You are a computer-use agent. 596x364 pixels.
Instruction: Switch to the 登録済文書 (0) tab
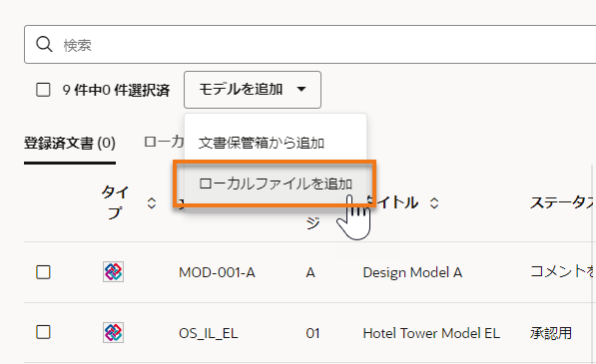coord(70,144)
